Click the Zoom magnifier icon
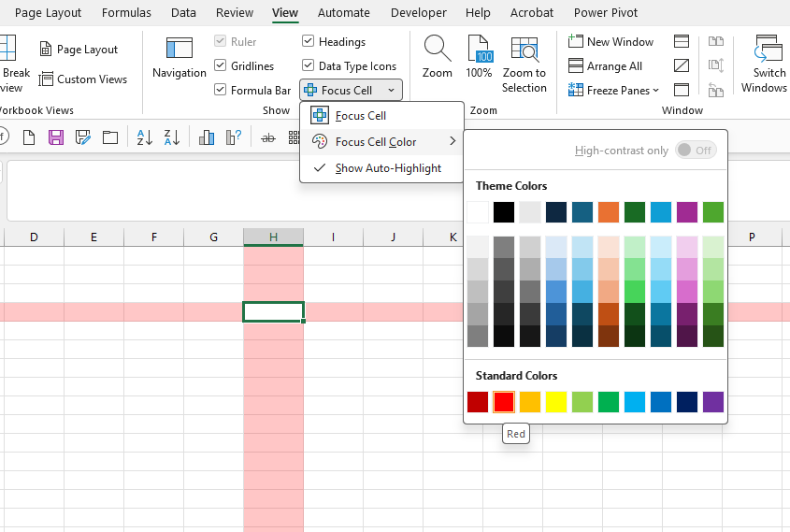The image size is (790, 532). tap(437, 49)
